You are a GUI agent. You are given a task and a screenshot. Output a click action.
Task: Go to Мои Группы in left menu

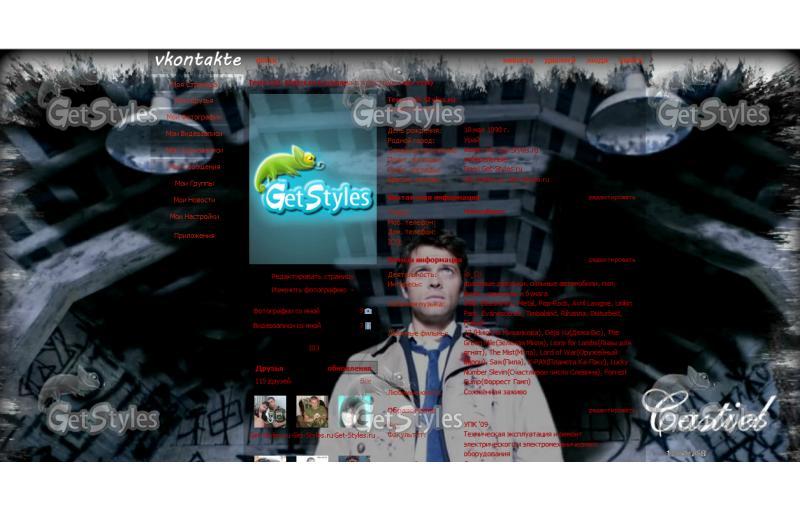194,183
